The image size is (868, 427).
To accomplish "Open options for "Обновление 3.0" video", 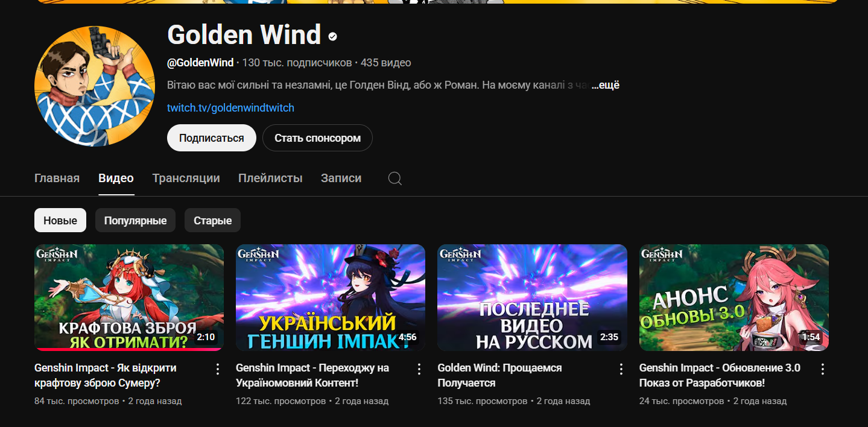I will pos(823,369).
